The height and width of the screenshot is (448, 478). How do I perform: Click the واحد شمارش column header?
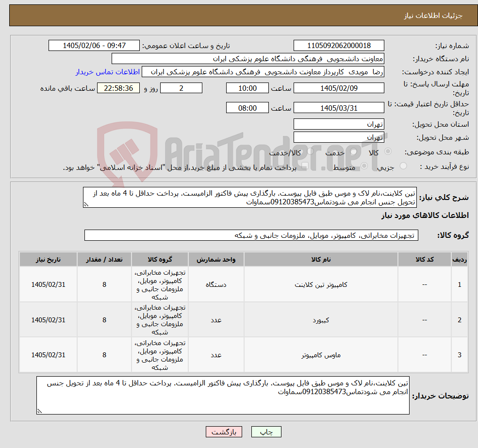coord(216,259)
